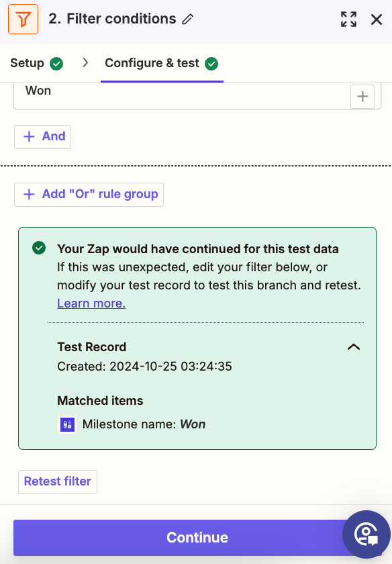Click the plus icon on the And button
Image resolution: width=392 pixels, height=564 pixels.
coord(29,136)
